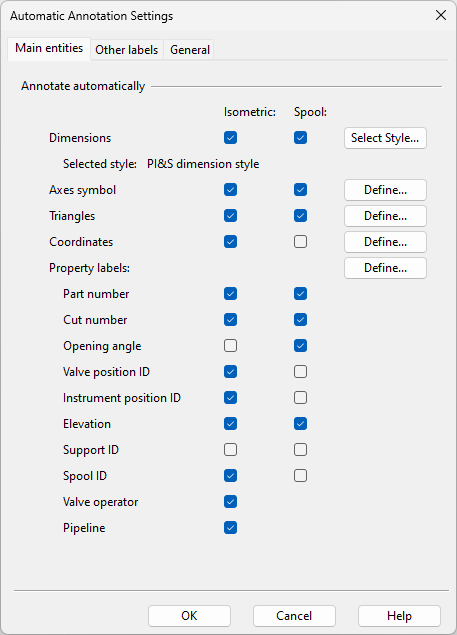Open Define... for Triangles
The width and height of the screenshot is (457, 635).
385,216
